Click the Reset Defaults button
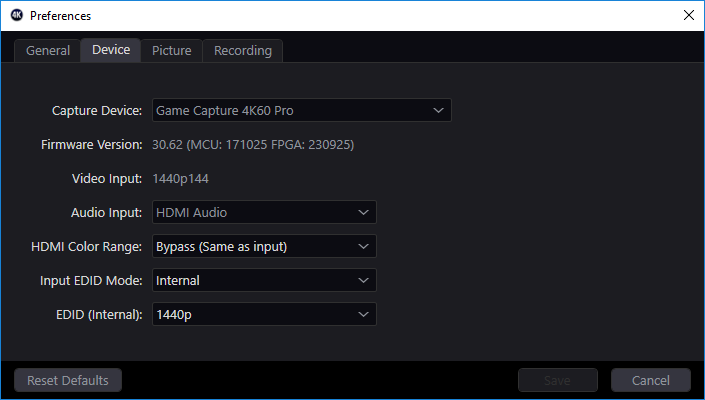 (68, 380)
